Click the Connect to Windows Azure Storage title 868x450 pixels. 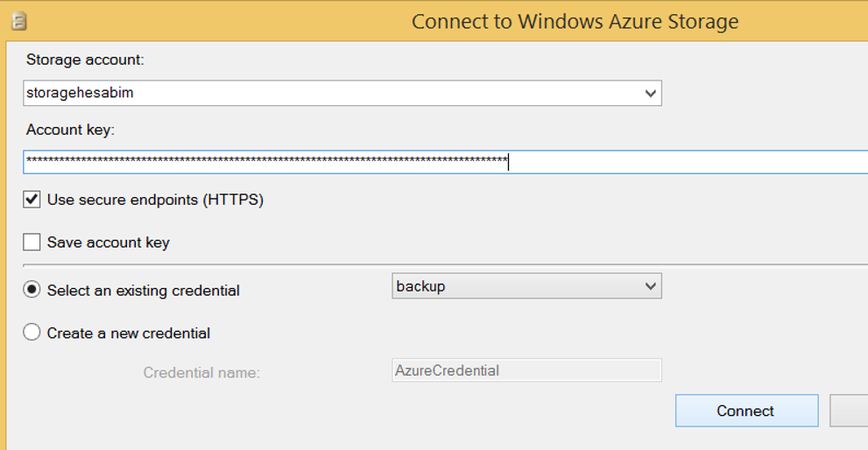(575, 22)
